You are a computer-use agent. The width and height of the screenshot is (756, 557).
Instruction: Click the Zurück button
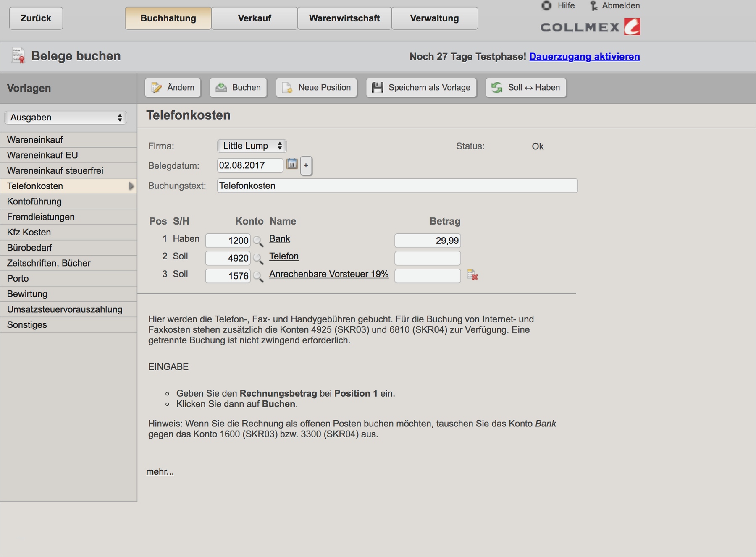(x=36, y=18)
